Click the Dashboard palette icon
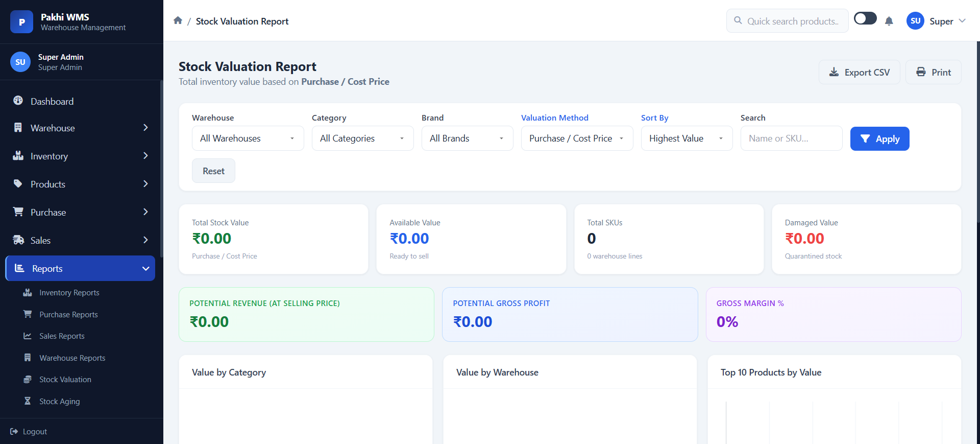The width and height of the screenshot is (980, 444). tap(18, 101)
